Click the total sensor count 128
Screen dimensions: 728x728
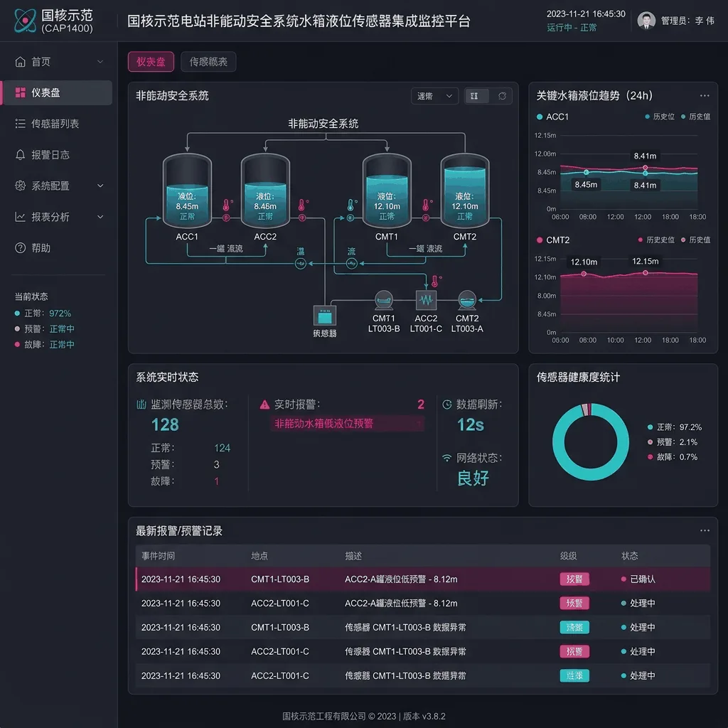coord(165,425)
